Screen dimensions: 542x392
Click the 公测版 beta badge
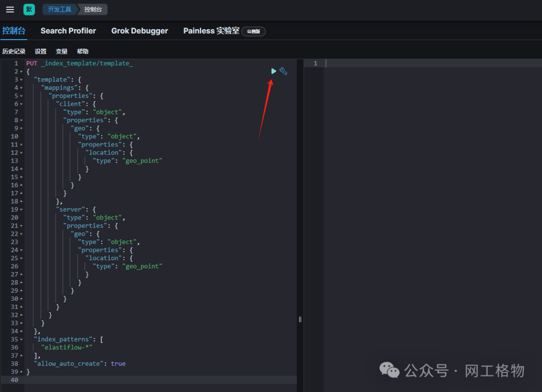tap(253, 32)
